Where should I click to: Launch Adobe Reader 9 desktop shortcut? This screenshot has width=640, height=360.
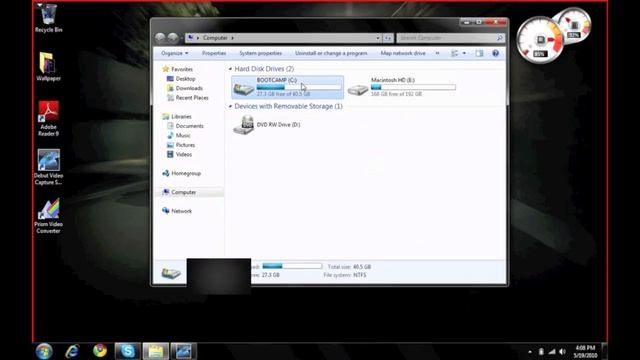point(49,118)
